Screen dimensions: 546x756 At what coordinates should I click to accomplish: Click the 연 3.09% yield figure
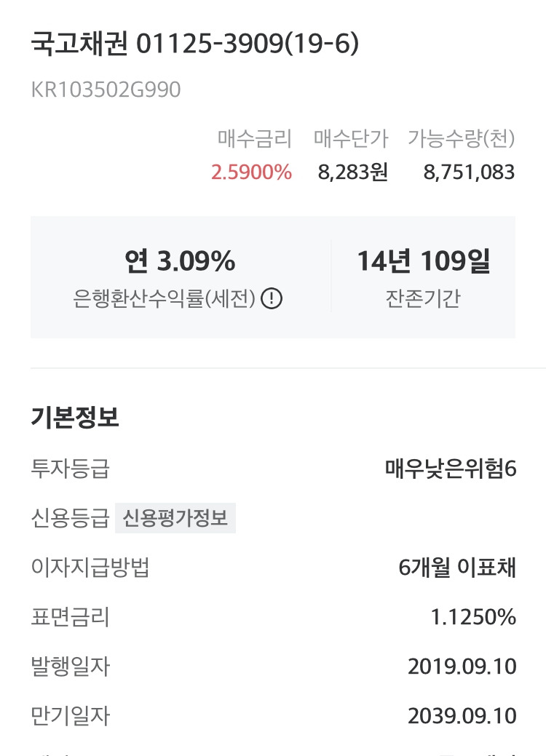(180, 260)
